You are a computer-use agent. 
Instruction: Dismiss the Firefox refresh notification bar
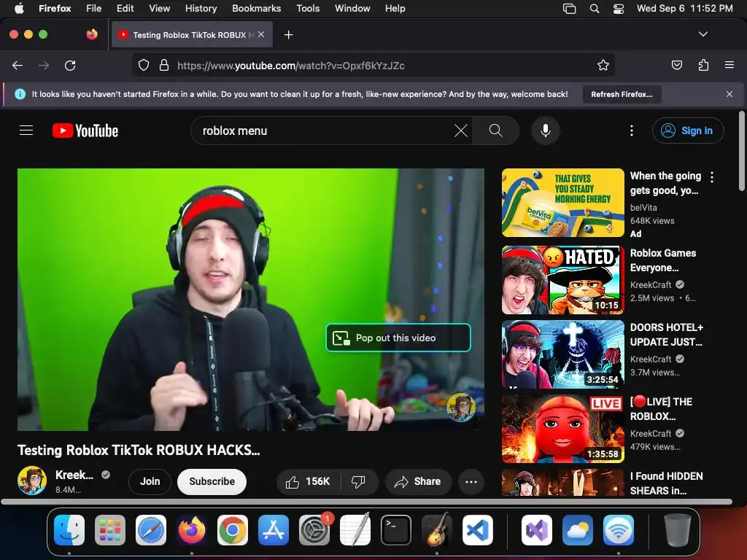point(729,94)
